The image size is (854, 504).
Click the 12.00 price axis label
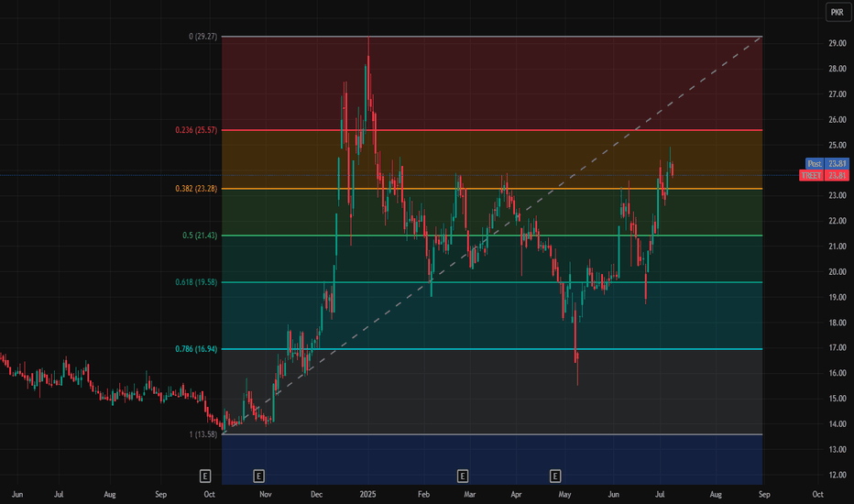[838, 475]
